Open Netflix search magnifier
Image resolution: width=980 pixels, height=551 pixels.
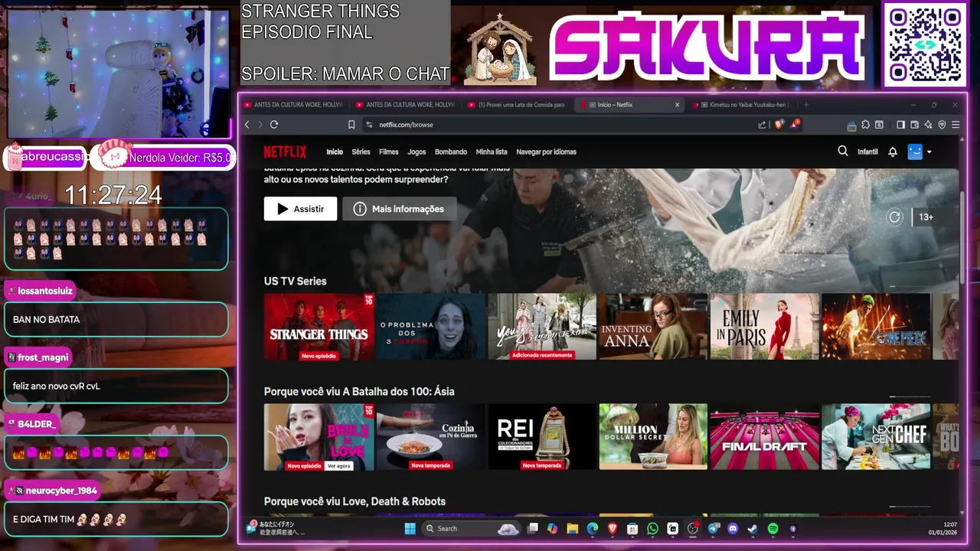pos(843,152)
